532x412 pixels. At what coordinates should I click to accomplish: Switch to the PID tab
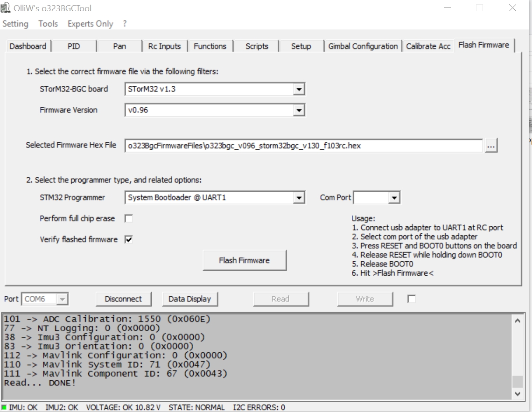(x=74, y=46)
